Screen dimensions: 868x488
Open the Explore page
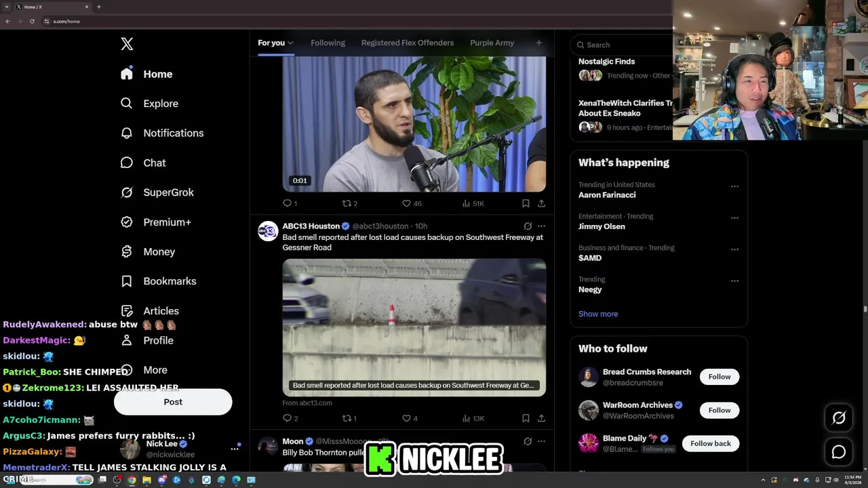coord(149,104)
